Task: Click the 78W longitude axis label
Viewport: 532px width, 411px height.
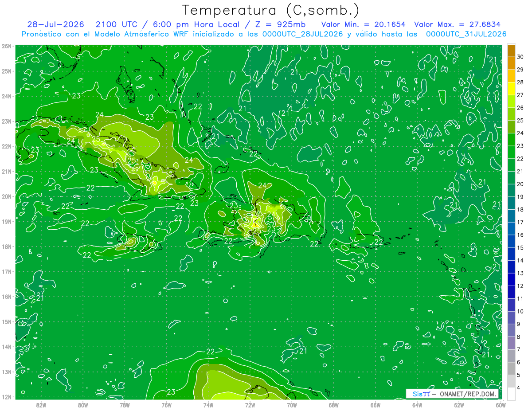Action: pos(125,404)
